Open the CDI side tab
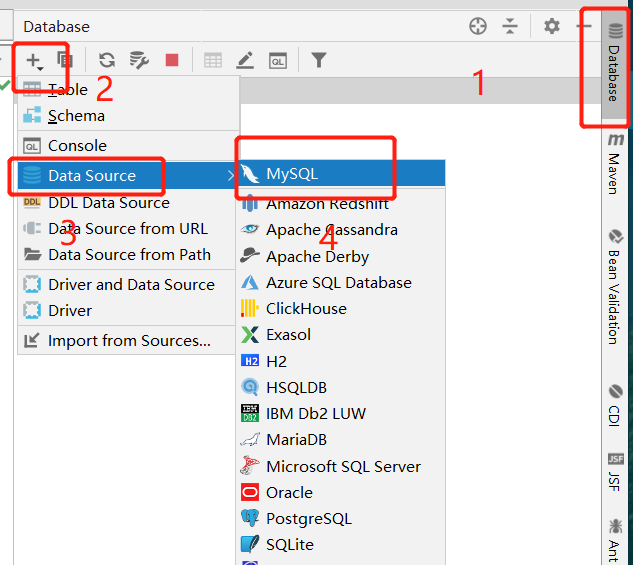The height and width of the screenshot is (565, 633). [x=615, y=405]
